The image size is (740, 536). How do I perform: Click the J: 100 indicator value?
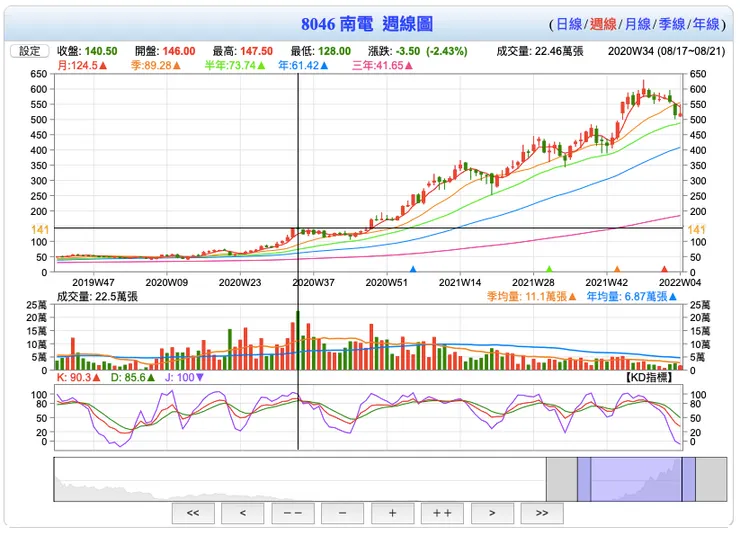[x=184, y=377]
